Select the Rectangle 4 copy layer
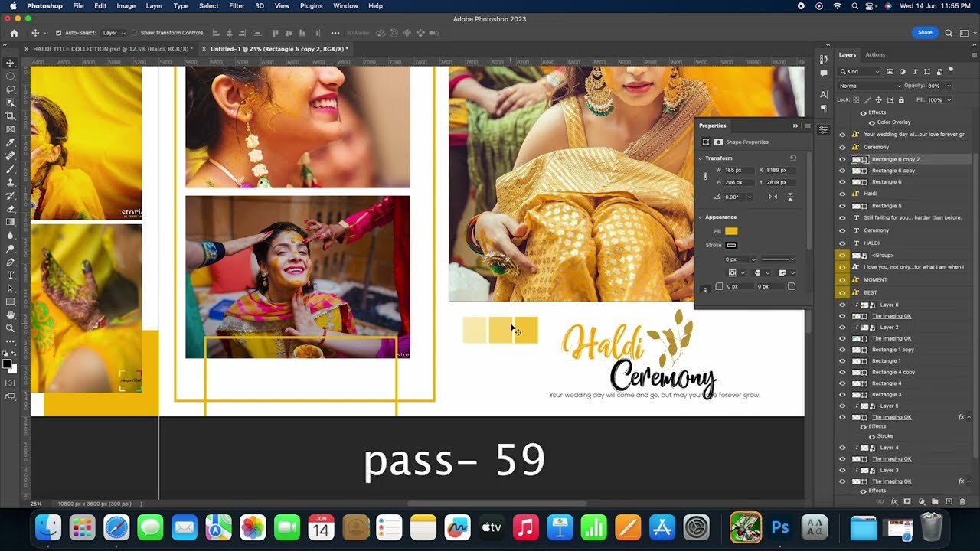Image resolution: width=980 pixels, height=551 pixels. click(893, 372)
